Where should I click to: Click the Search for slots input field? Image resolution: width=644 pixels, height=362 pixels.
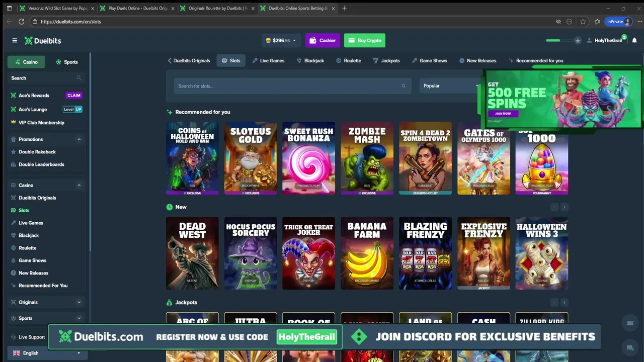292,86
